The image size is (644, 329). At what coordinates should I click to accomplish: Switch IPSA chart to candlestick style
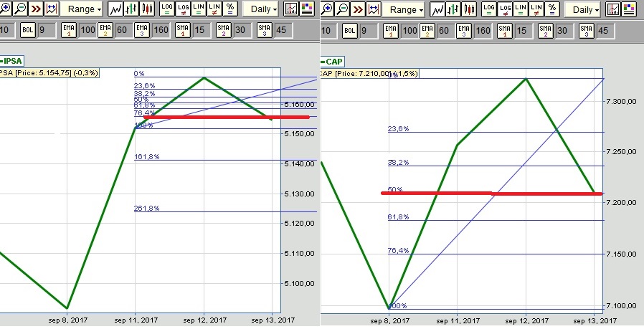point(146,9)
